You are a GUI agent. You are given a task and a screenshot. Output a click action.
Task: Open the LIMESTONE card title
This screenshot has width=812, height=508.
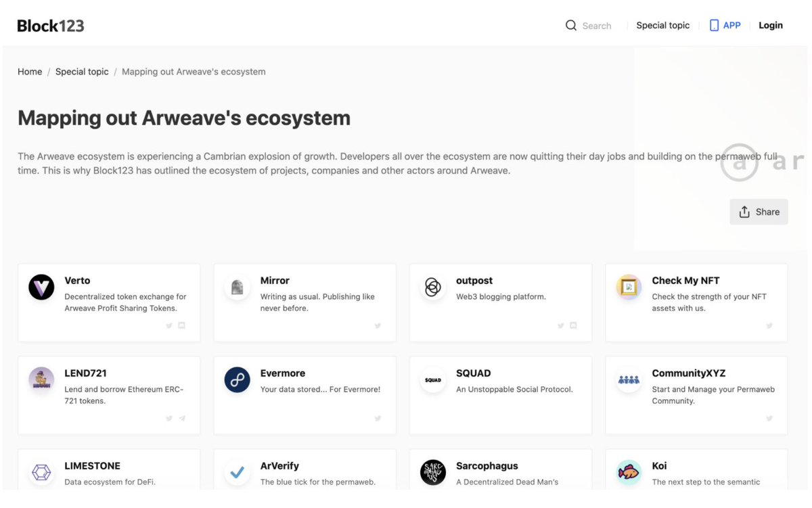[92, 466]
